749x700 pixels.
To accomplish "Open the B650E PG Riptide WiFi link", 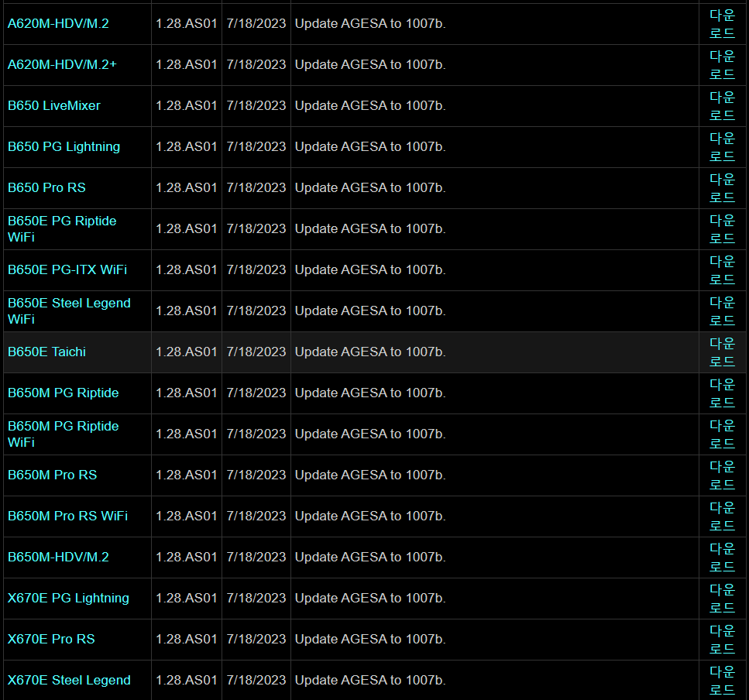I will click(x=62, y=228).
